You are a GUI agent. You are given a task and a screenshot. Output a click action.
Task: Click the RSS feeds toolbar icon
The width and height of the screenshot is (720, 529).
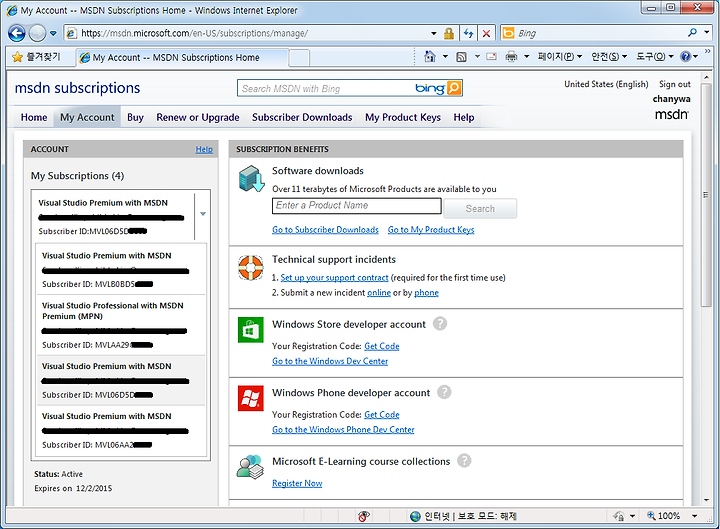[461, 56]
